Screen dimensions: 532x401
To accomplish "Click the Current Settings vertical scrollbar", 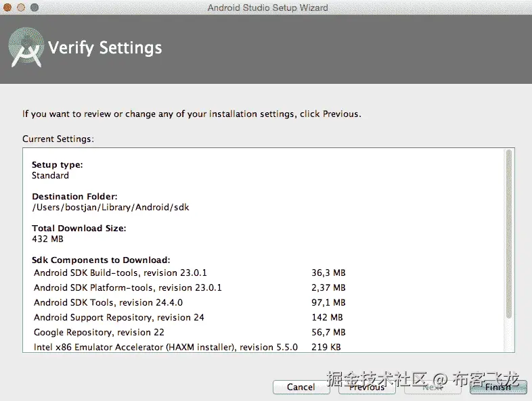I will tap(508, 233).
